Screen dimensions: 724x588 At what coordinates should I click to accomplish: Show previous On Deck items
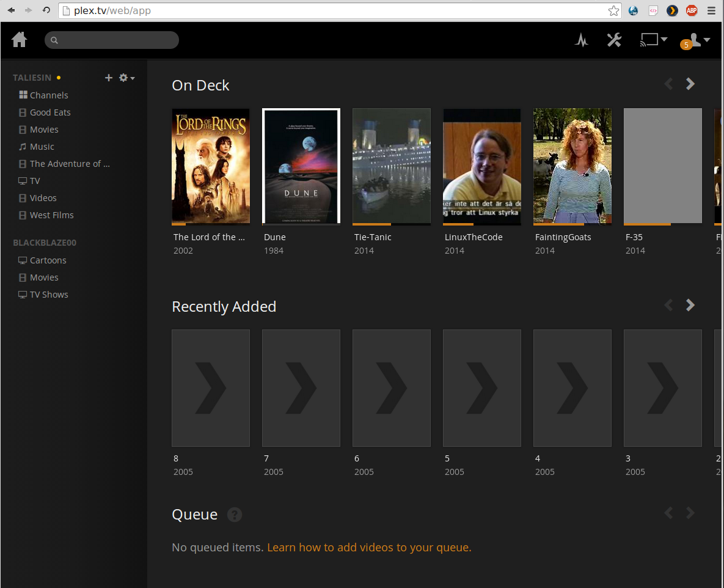click(x=668, y=84)
